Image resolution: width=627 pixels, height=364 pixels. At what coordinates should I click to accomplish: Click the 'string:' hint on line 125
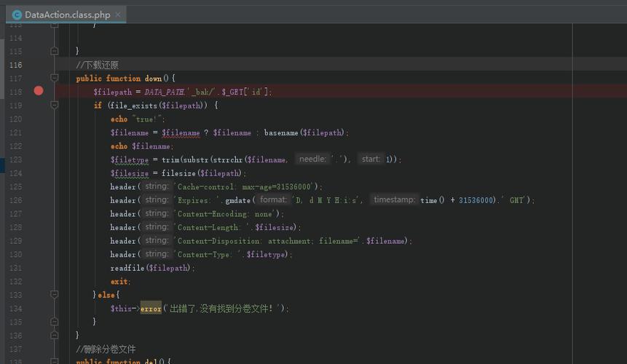click(157, 186)
